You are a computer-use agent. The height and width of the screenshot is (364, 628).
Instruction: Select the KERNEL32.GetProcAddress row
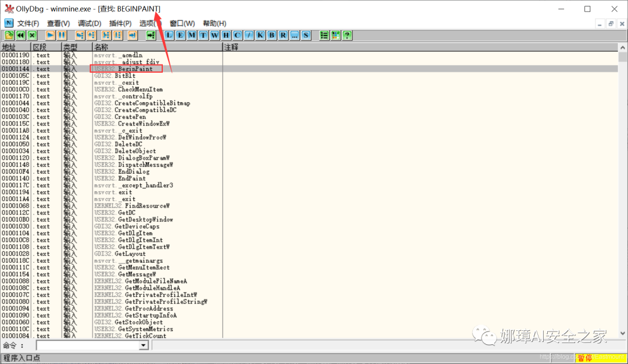pyautogui.click(x=309, y=308)
